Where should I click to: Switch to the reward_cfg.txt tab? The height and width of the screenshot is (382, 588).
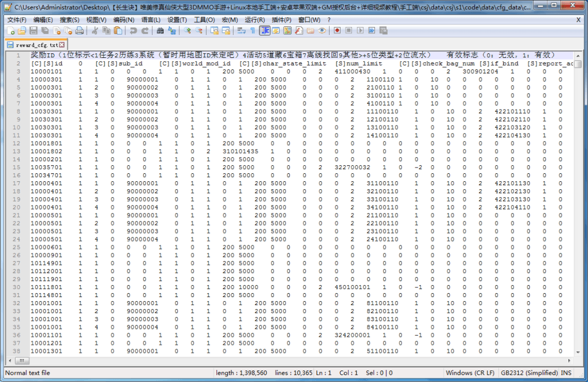33,44
